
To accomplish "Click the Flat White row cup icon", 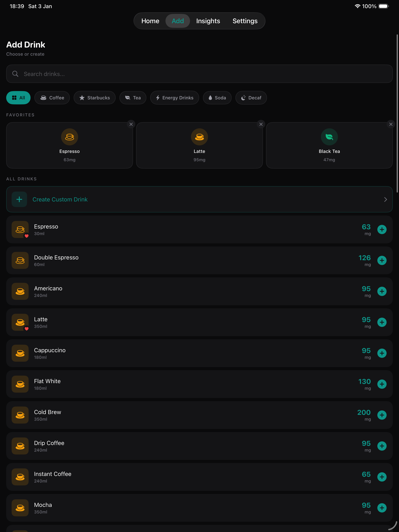I will (20, 384).
